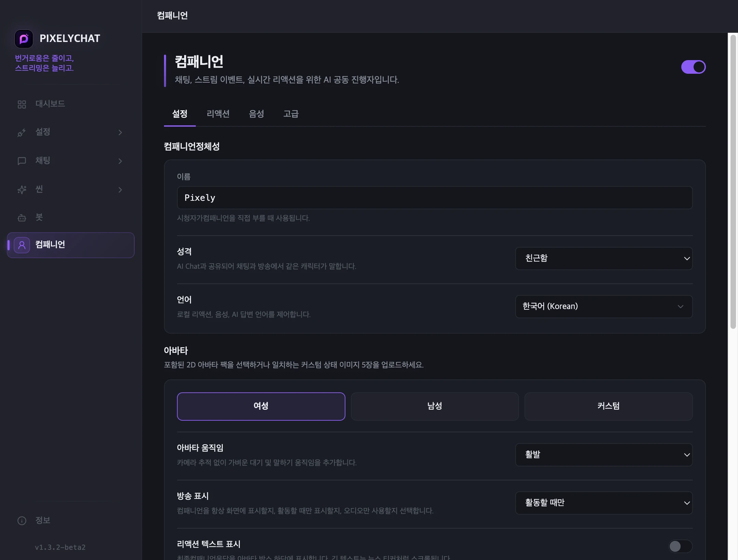Click the 정보 info circle icon
This screenshot has width=738, height=560.
pos(22,521)
